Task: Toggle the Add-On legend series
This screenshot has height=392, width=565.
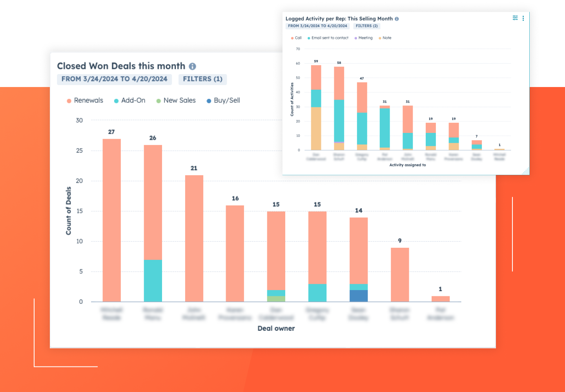Action: click(129, 100)
